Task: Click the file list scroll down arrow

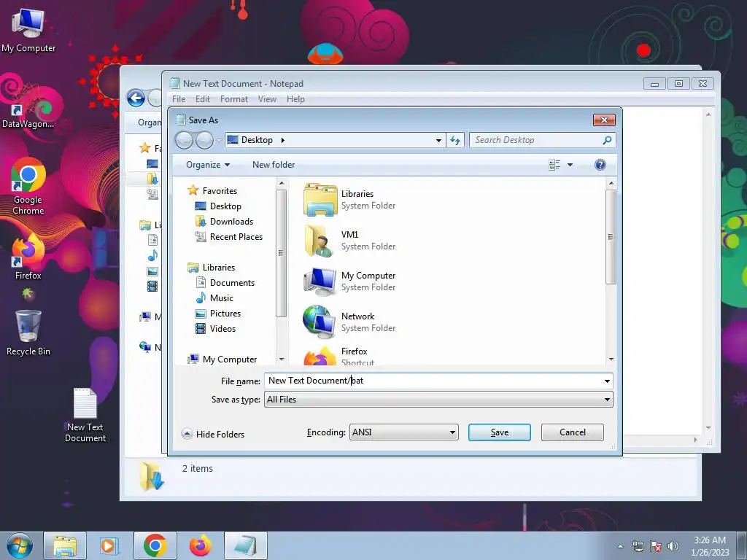Action: [611, 359]
